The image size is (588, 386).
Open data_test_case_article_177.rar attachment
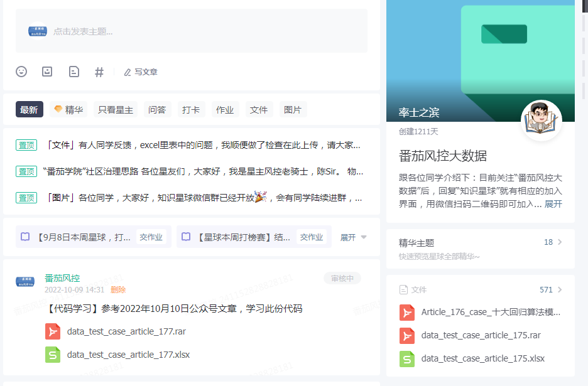126,331
